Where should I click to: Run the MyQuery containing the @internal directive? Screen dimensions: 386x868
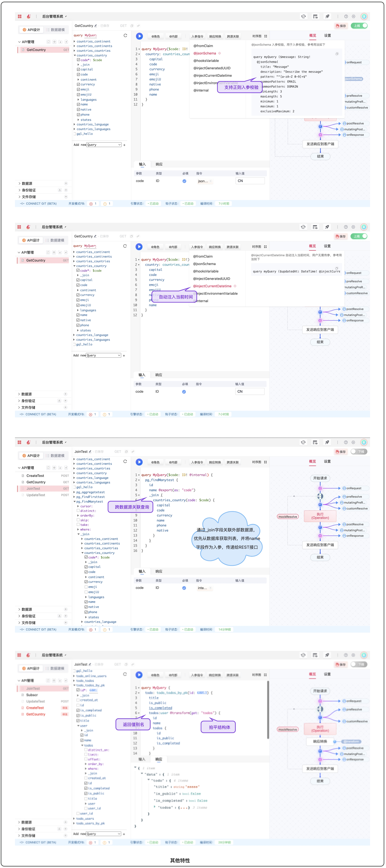coord(139,462)
